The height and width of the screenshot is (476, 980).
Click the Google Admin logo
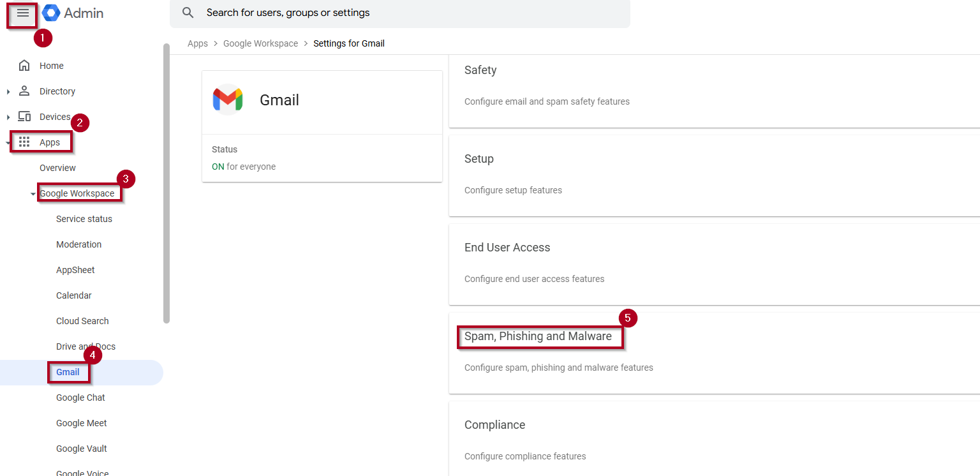[73, 13]
